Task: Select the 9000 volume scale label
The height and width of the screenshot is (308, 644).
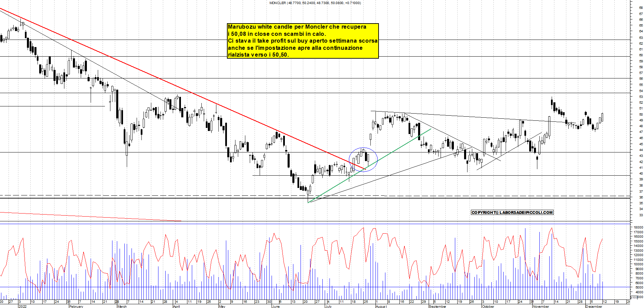Action: pyautogui.click(x=639, y=269)
